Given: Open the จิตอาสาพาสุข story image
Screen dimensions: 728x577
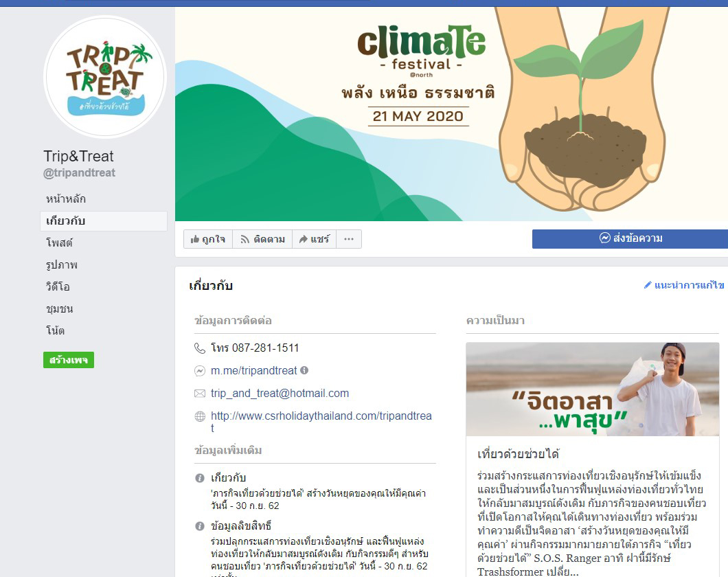Looking at the screenshot, I should coord(593,389).
